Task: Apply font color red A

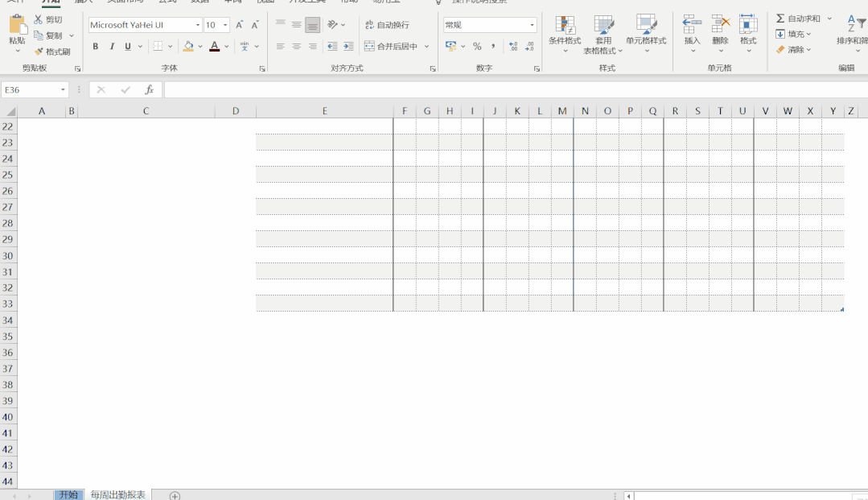Action: click(214, 47)
